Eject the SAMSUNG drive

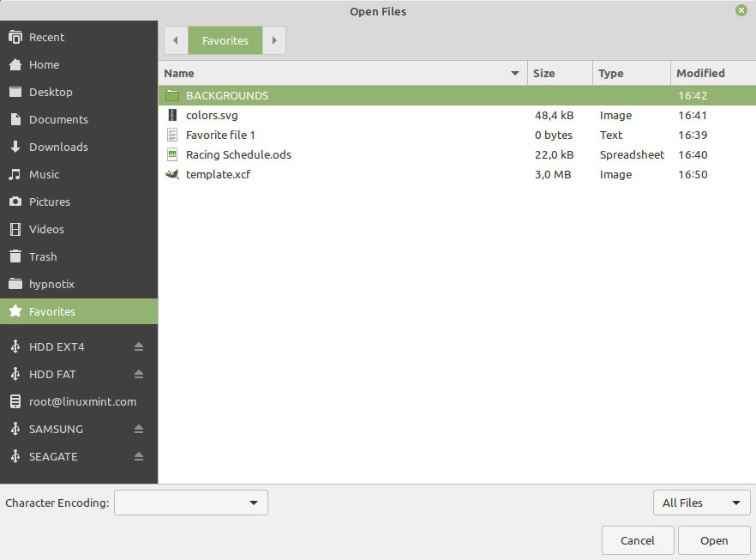point(139,430)
